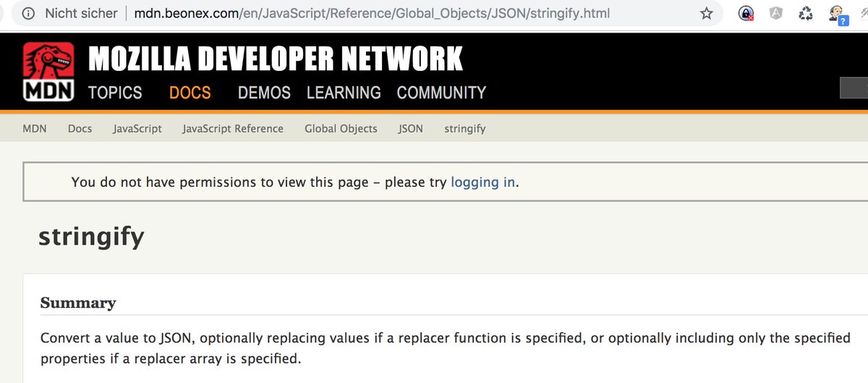Click the Nicht sicher security label
Screen dimensions: 868x383
[x=80, y=13]
